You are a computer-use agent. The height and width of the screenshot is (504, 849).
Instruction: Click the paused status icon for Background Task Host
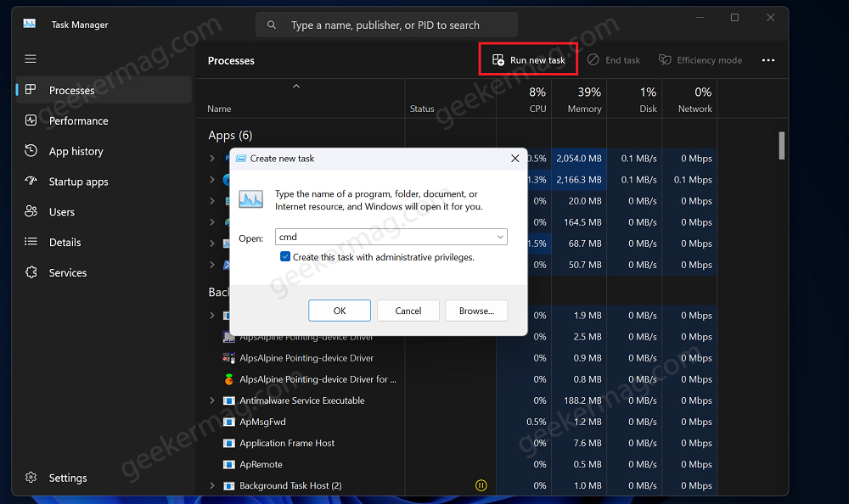[x=481, y=485]
